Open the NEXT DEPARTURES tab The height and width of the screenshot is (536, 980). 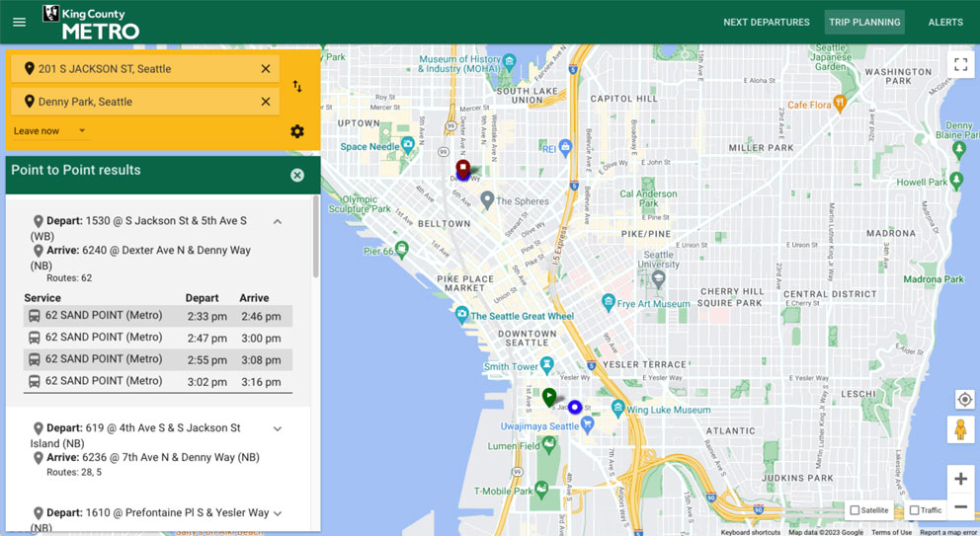(767, 22)
